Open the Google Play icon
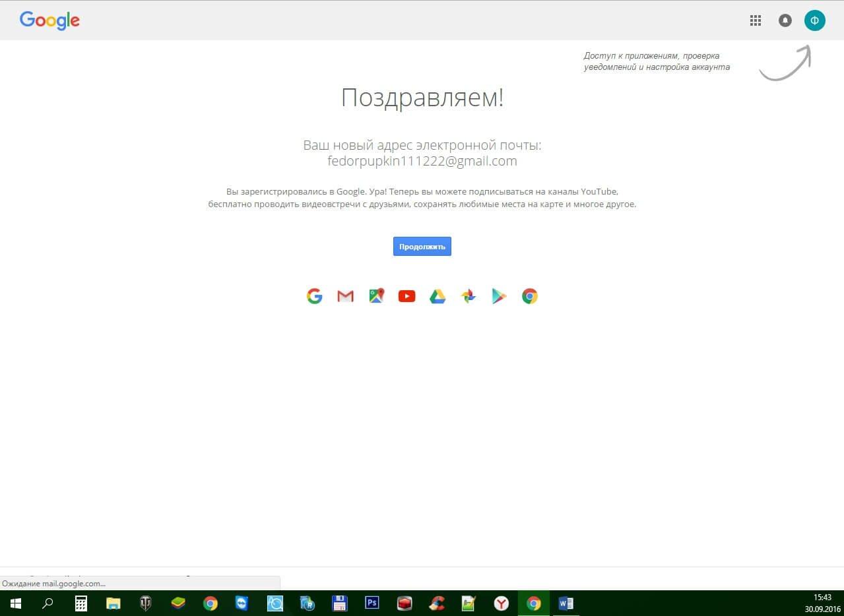 (x=498, y=296)
